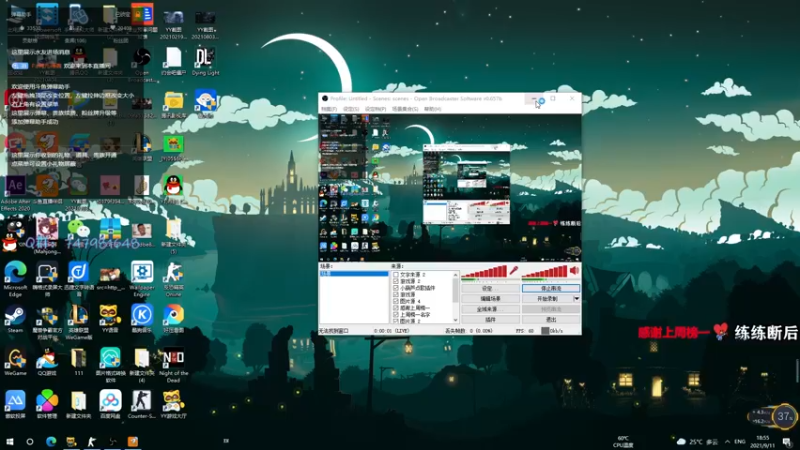Start recording with 开始录制 button
Screen dimensions: 800x450
click(547, 298)
